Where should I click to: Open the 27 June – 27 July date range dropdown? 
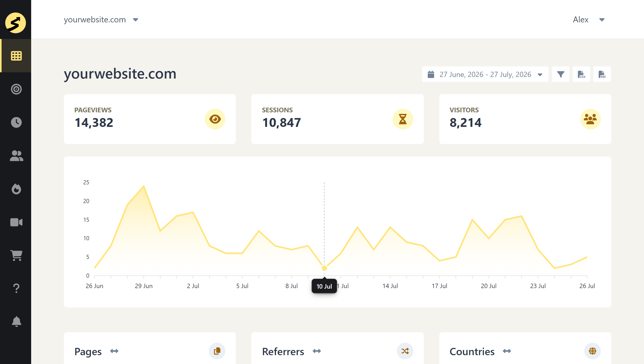coord(485,74)
